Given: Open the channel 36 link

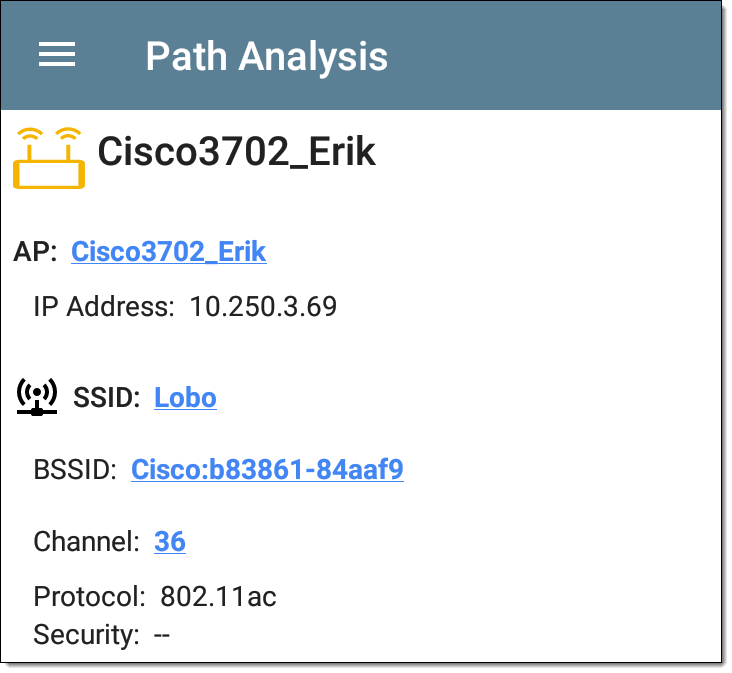Looking at the screenshot, I should 170,541.
